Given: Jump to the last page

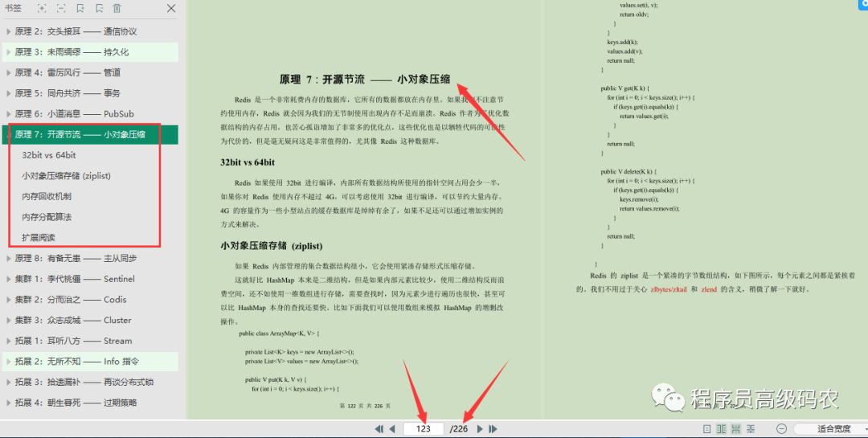Looking at the screenshot, I should tap(493, 428).
